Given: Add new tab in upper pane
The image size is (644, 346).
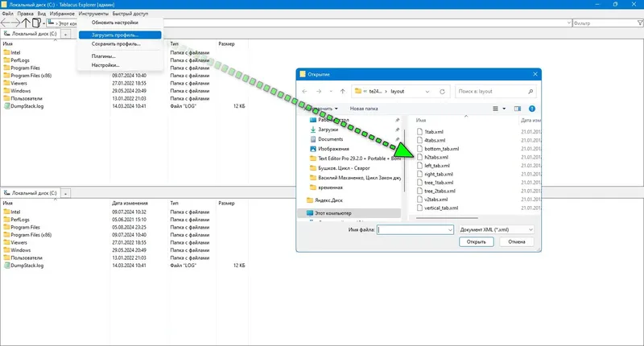Looking at the screenshot, I should point(65,34).
